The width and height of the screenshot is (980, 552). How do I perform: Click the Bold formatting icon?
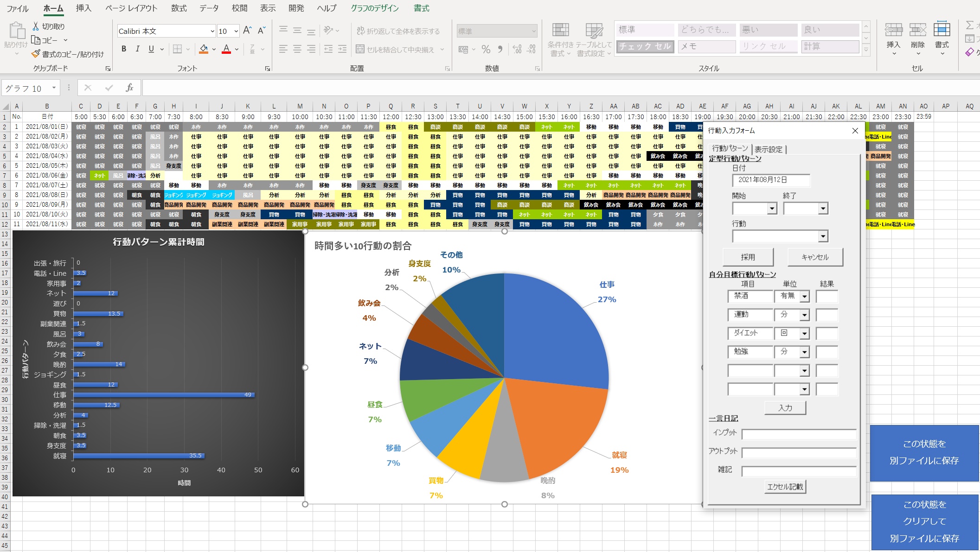pyautogui.click(x=124, y=49)
